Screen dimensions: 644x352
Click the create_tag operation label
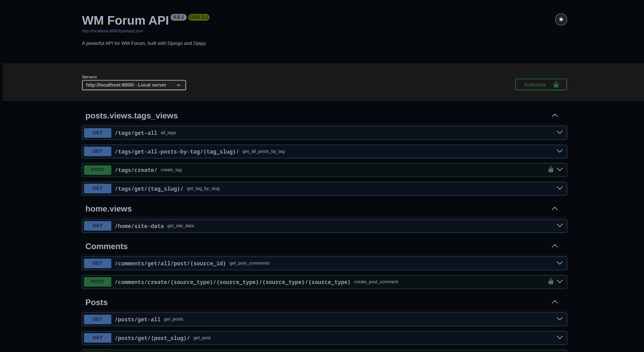[x=171, y=170]
